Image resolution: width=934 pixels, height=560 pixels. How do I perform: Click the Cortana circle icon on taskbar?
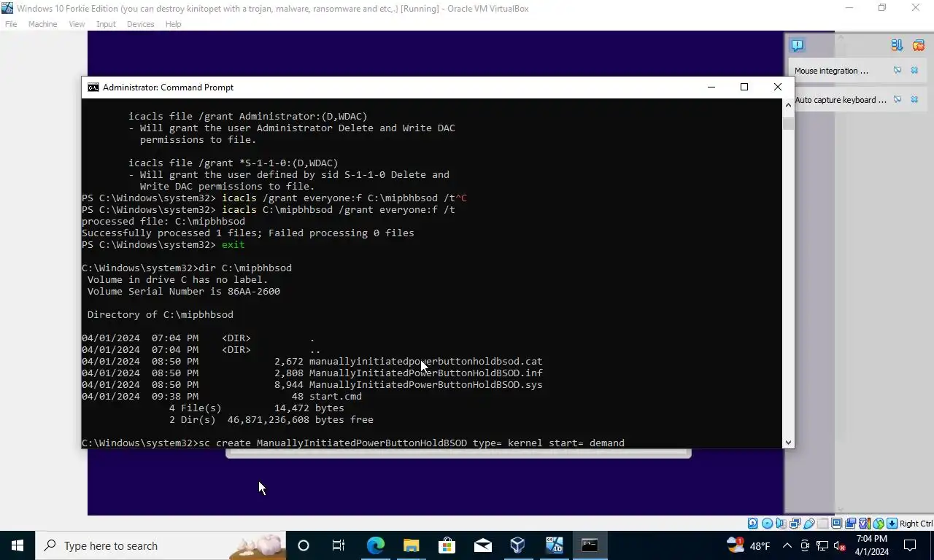[304, 545]
